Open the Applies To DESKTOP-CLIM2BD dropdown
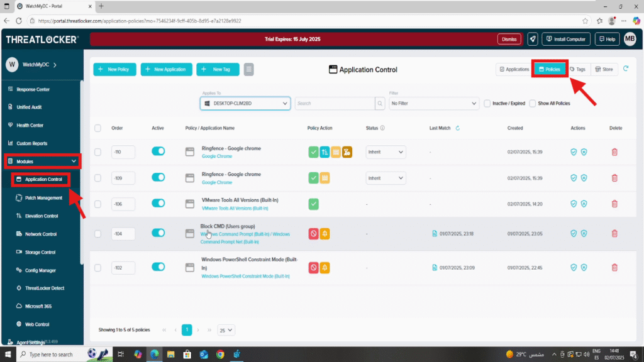644x362 pixels. pos(245,104)
